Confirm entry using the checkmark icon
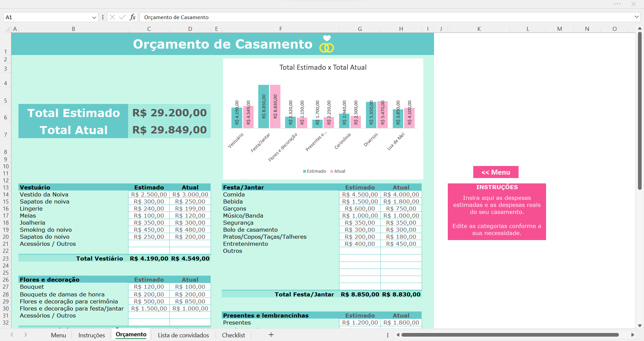 coord(123,17)
